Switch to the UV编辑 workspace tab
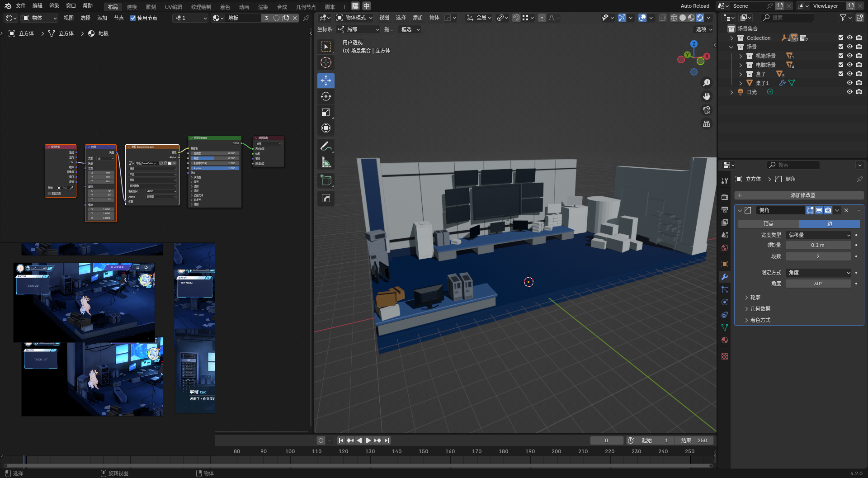Image resolution: width=868 pixels, height=478 pixels. click(x=173, y=7)
